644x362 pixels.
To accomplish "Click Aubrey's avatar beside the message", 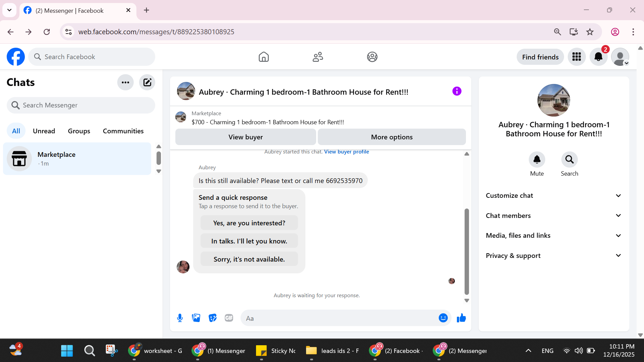I will pos(183,267).
